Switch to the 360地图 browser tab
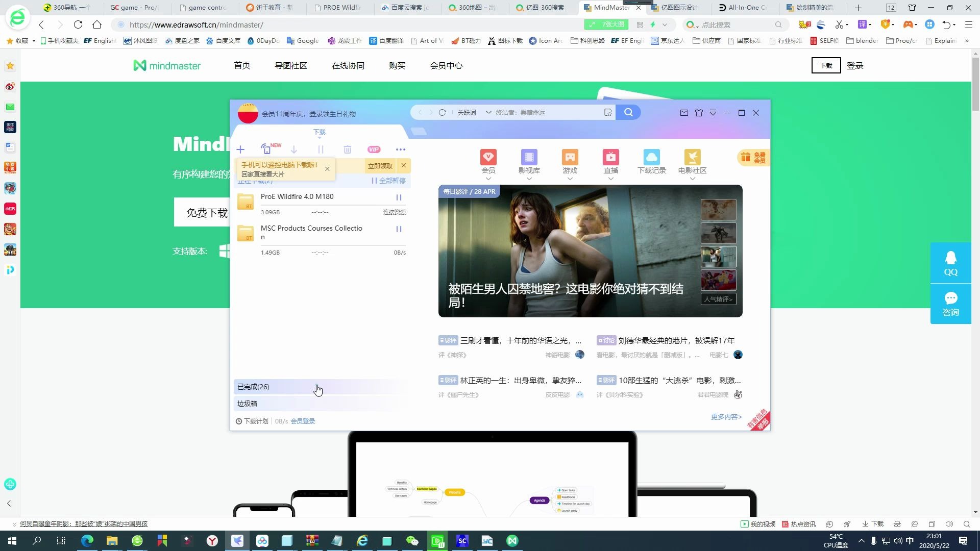 click(472, 8)
